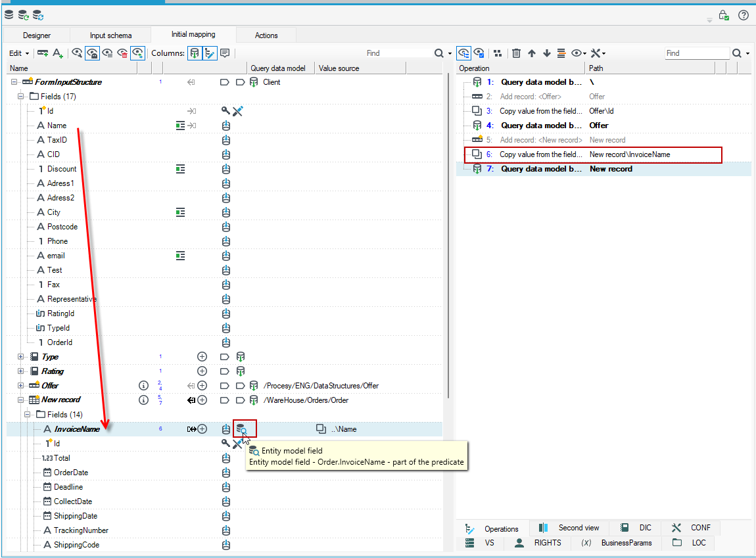Switch to the Designer tab

pyautogui.click(x=37, y=35)
